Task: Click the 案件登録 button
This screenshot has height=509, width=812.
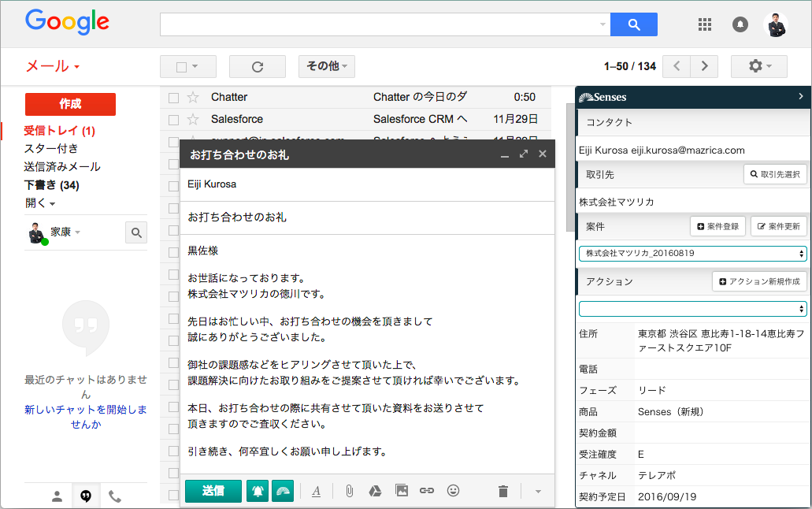Action: coord(717,226)
